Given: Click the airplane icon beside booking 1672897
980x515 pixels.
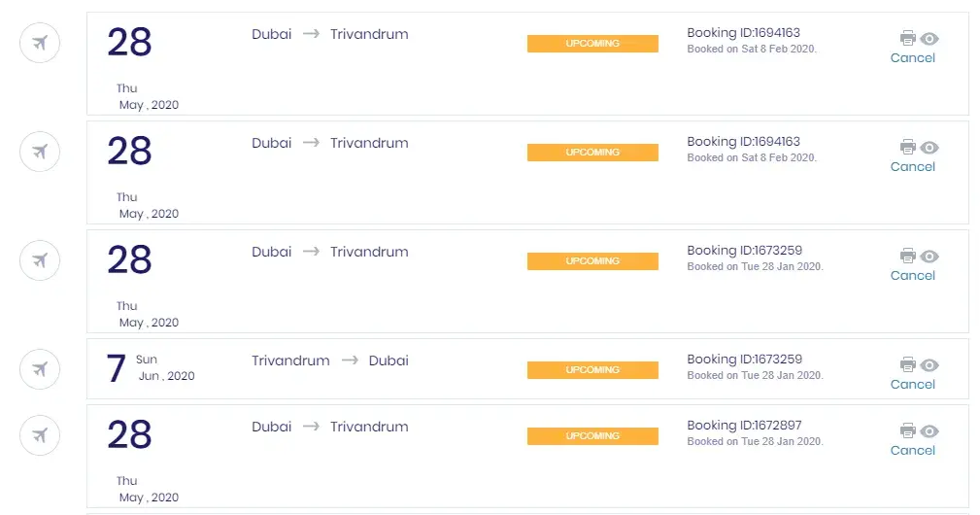Looking at the screenshot, I should click(x=40, y=434).
